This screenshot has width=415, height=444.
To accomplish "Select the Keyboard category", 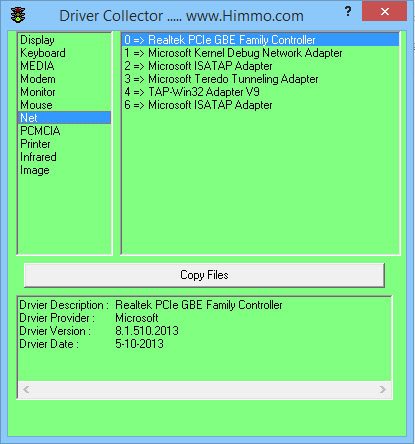I will pyautogui.click(x=64, y=53).
